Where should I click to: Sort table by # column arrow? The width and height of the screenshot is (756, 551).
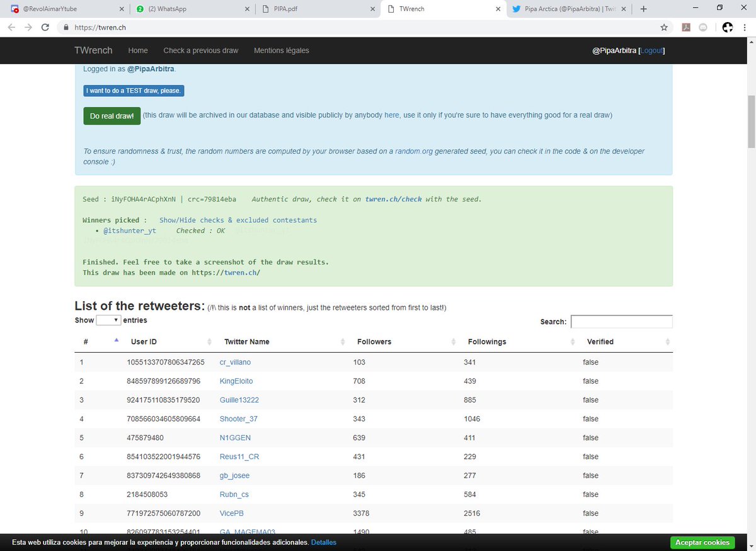[x=116, y=341]
